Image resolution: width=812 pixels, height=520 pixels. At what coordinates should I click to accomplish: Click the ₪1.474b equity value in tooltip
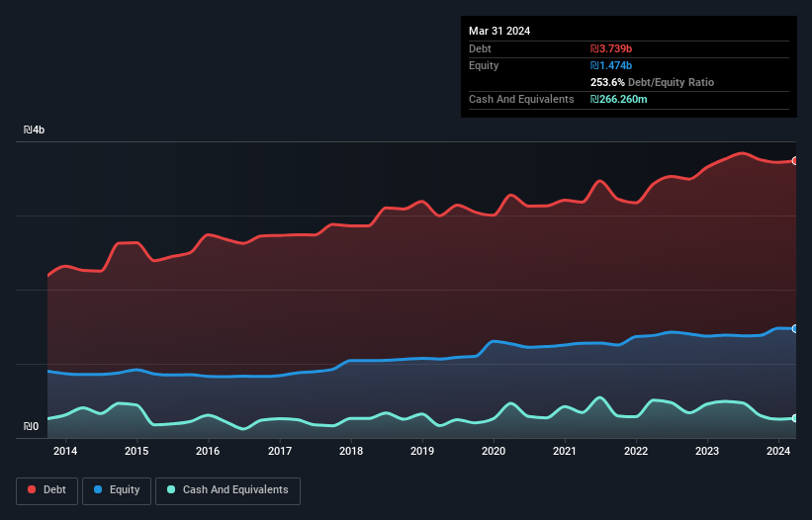pyautogui.click(x=611, y=65)
